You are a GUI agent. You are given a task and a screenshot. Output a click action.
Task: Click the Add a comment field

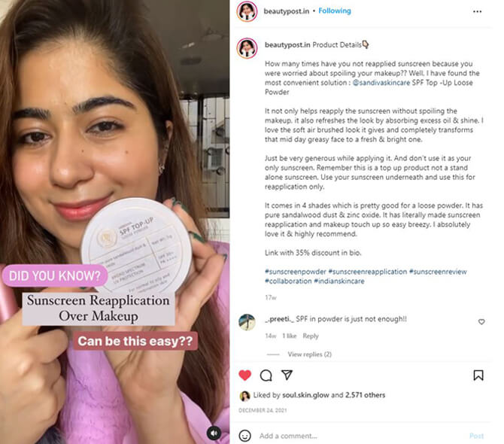360,436
